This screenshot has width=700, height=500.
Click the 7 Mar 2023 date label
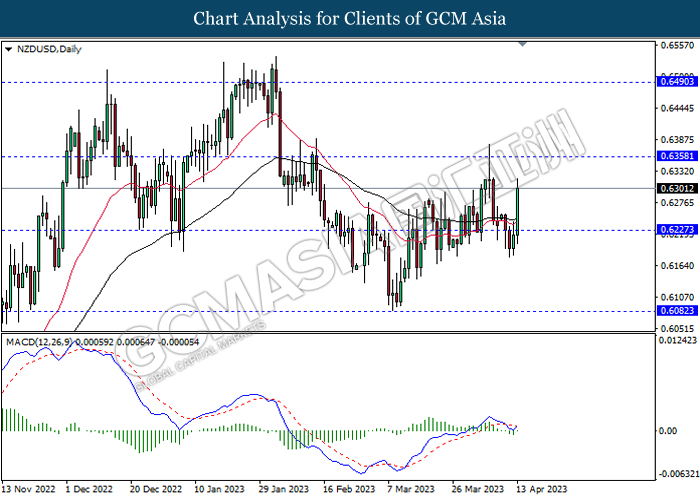coord(411,489)
